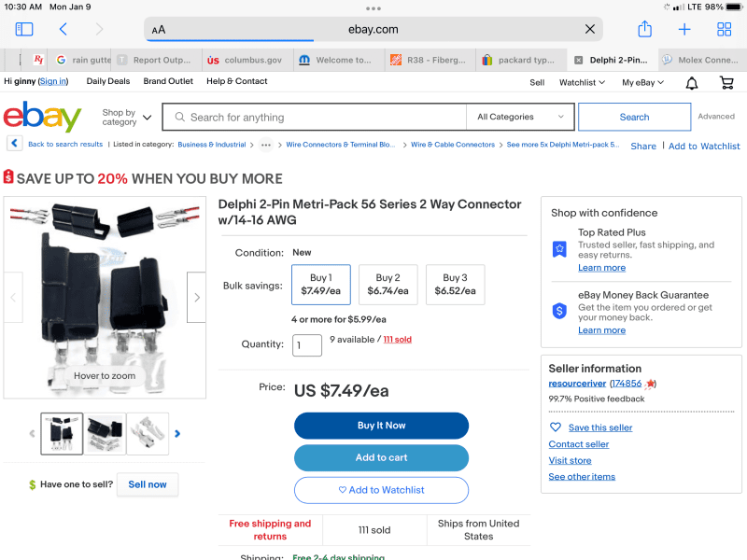
Task: Expand All Categories dropdown
Action: click(520, 117)
